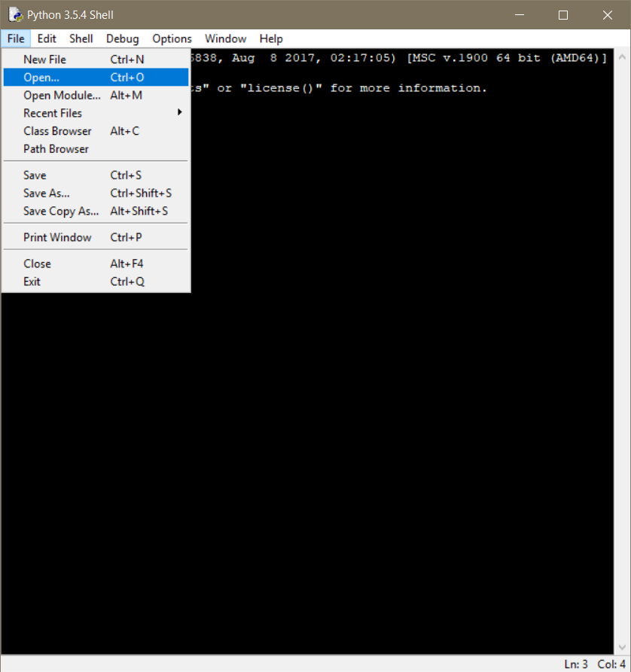631x672 pixels.
Task: Open the Help menu
Action: pos(271,38)
